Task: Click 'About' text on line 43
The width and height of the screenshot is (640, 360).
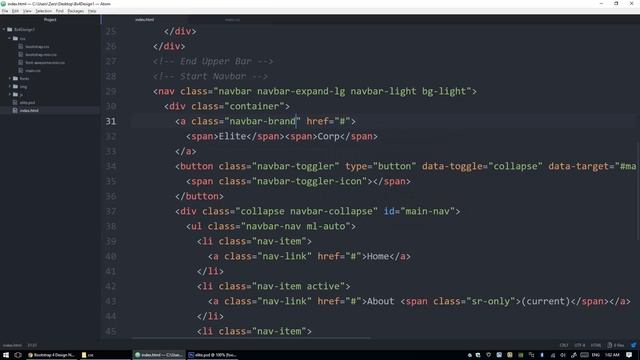Action: point(380,301)
